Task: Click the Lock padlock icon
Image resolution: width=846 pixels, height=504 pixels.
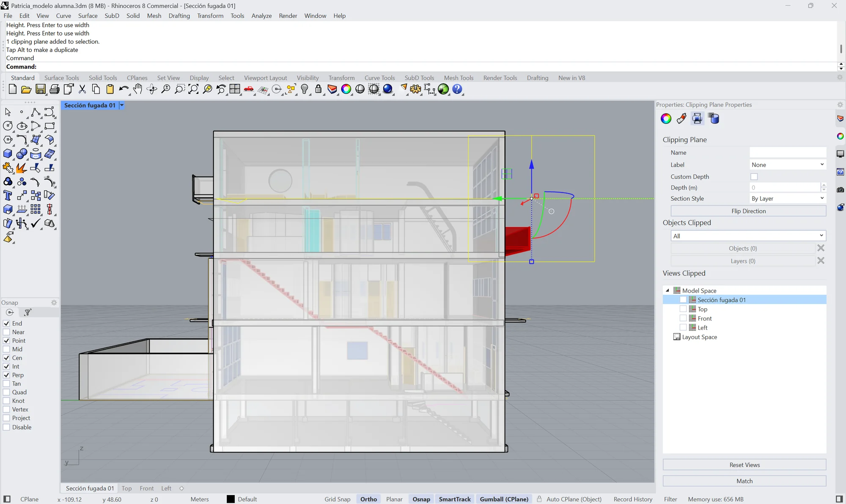Action: point(319,89)
